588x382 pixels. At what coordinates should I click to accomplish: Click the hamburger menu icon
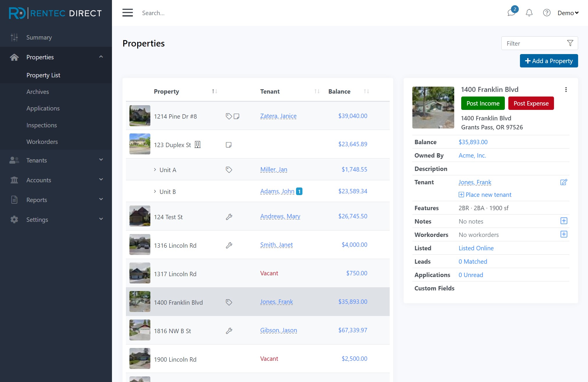coord(127,13)
